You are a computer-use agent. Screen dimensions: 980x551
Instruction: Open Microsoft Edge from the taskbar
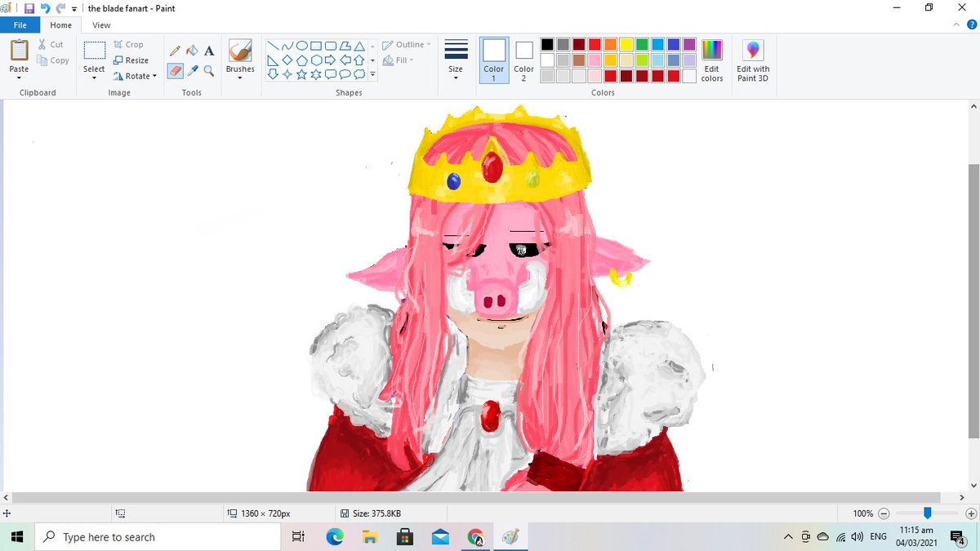click(334, 537)
